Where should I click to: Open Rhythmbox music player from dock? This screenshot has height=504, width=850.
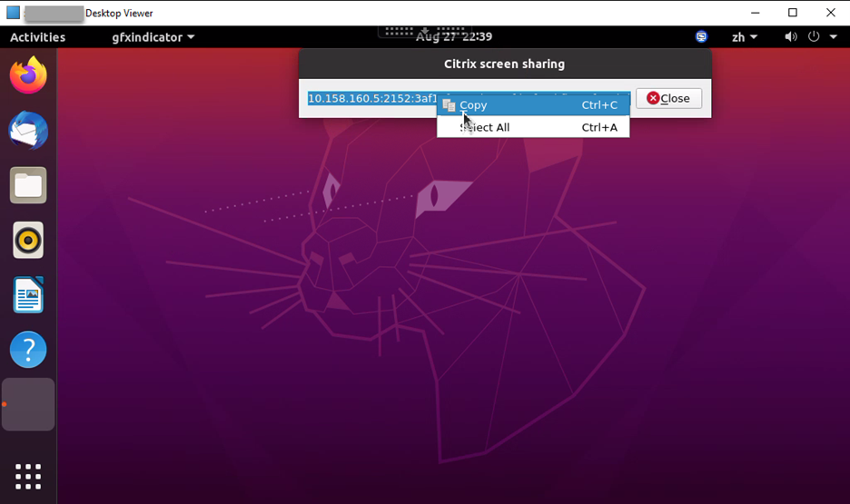[x=28, y=240]
